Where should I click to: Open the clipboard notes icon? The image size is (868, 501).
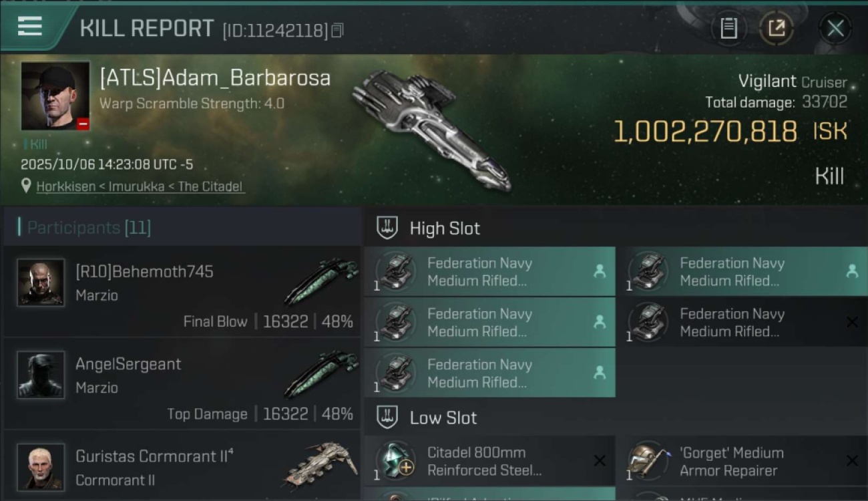[x=728, y=28]
